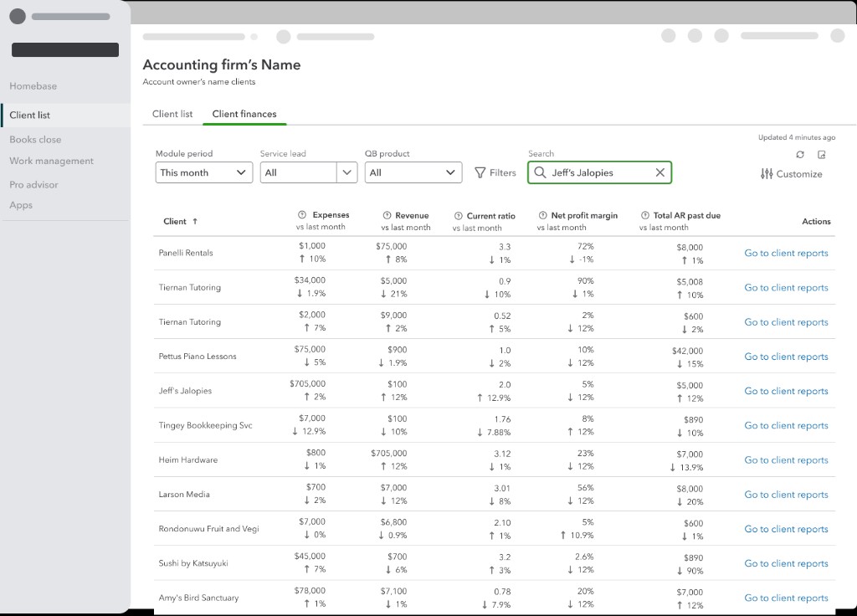The image size is (857, 616).
Task: Open Books close in the sidebar
Action: point(35,140)
